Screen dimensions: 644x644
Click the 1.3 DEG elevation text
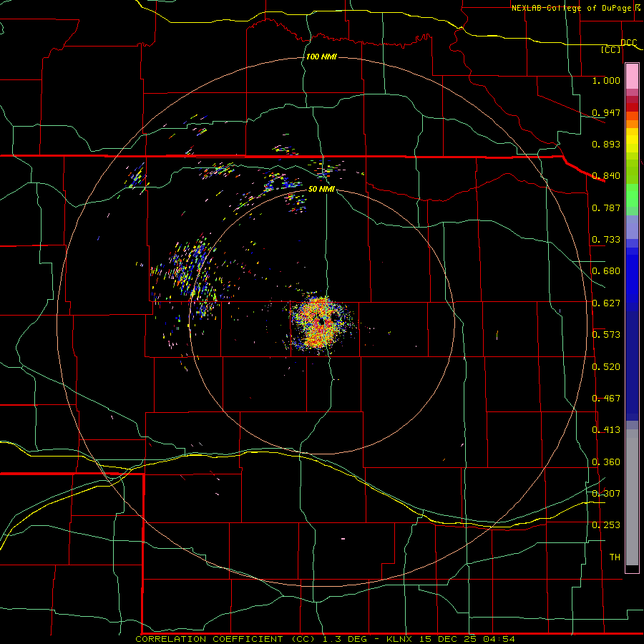tap(346, 639)
